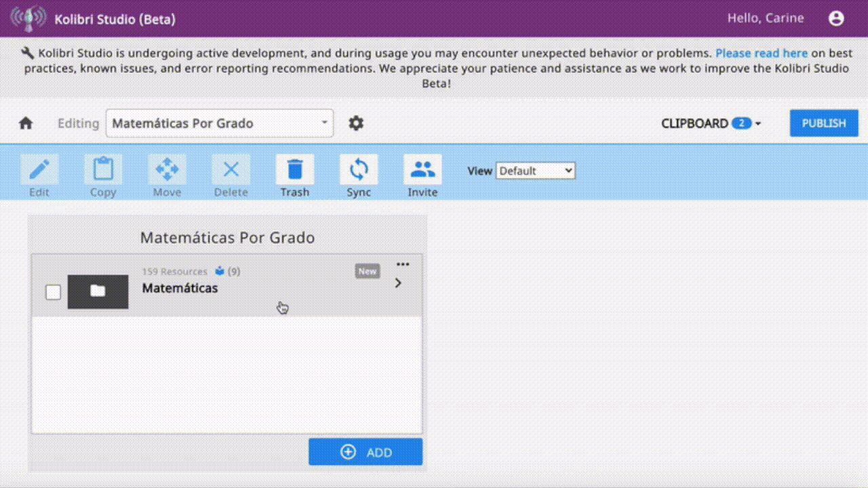The width and height of the screenshot is (868, 488).
Task: Click the Matemáticas Por Grado panel heading
Action: tap(227, 238)
